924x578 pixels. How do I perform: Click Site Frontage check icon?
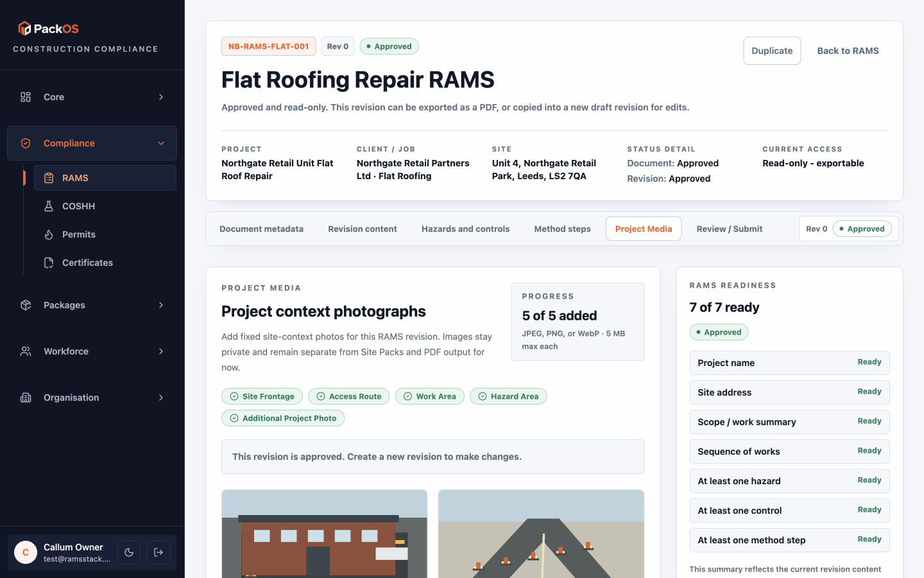pos(234,396)
